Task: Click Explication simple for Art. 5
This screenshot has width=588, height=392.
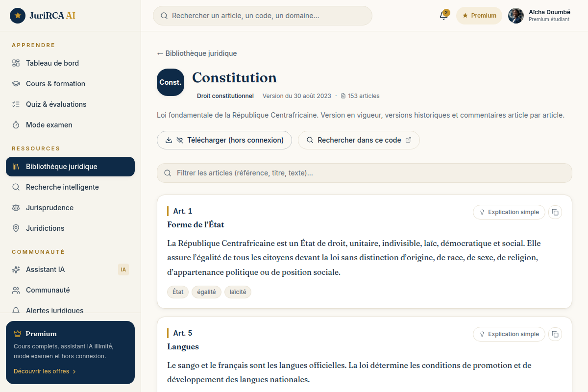Action: pos(509,334)
